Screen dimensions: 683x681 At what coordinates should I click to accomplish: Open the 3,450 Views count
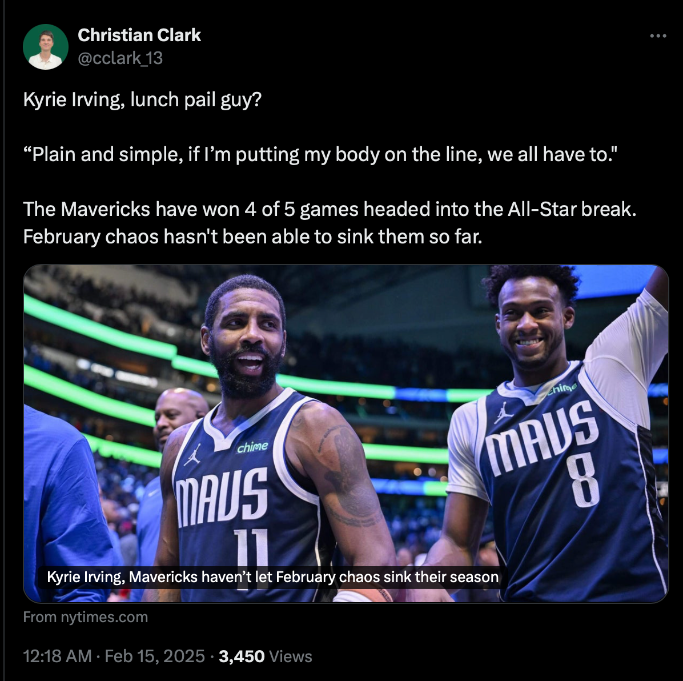tap(265, 656)
